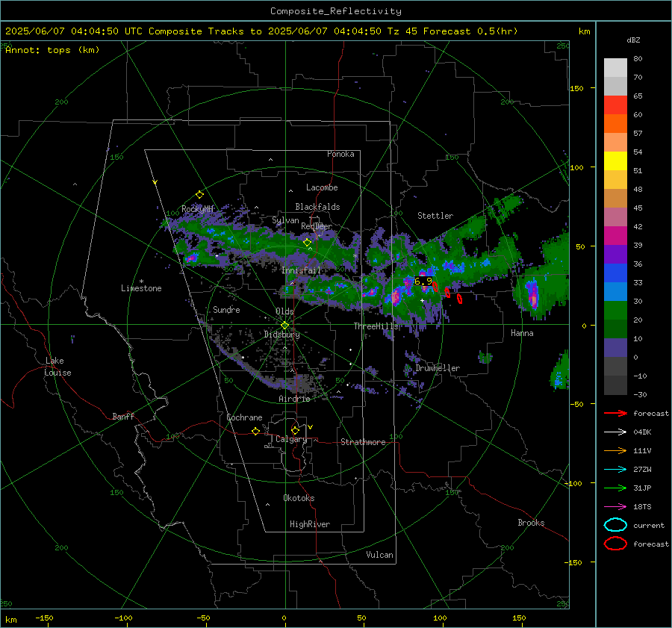Click the red forecast arrow in legend

615,413
